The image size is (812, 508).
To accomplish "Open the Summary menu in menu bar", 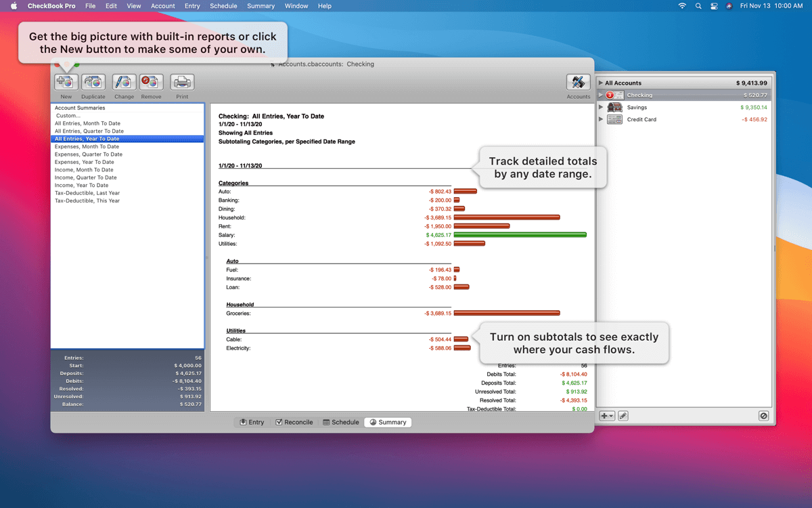I will (261, 6).
